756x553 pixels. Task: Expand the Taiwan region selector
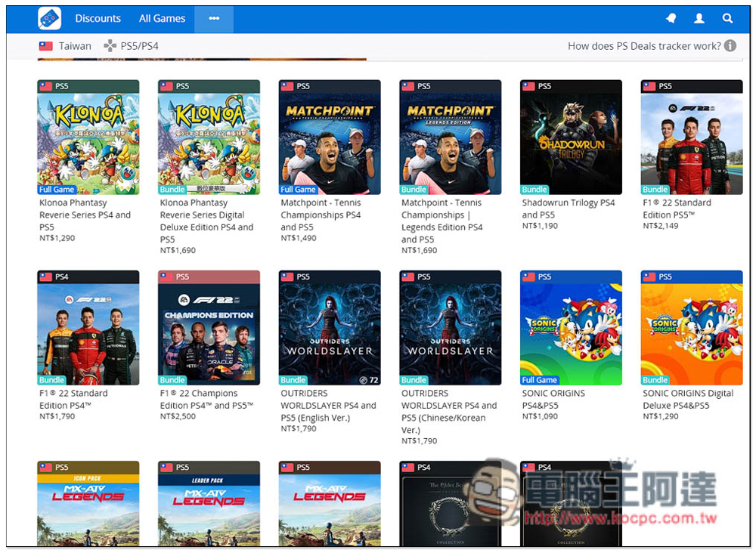pos(74,46)
